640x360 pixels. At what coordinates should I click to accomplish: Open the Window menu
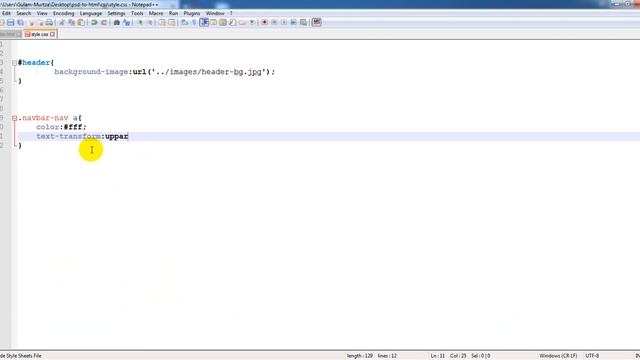tap(215, 13)
